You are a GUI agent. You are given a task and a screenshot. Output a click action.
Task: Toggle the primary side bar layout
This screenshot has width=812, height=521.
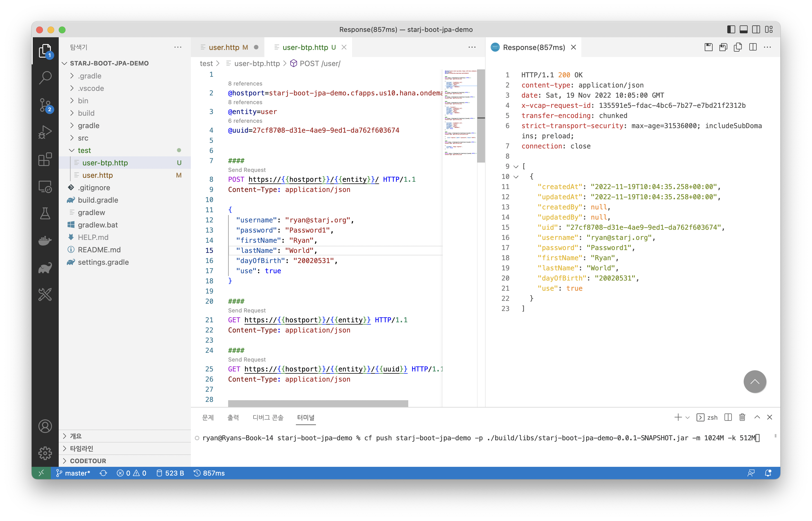coord(731,30)
